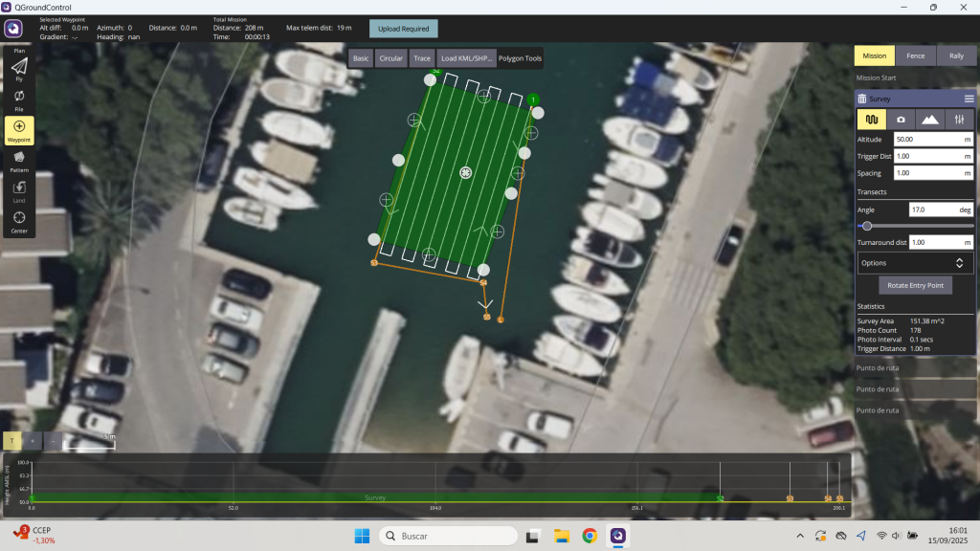Viewport: 980px width, 551px height.
Task: Click the Rotate Entry Point button
Action: pos(916,286)
